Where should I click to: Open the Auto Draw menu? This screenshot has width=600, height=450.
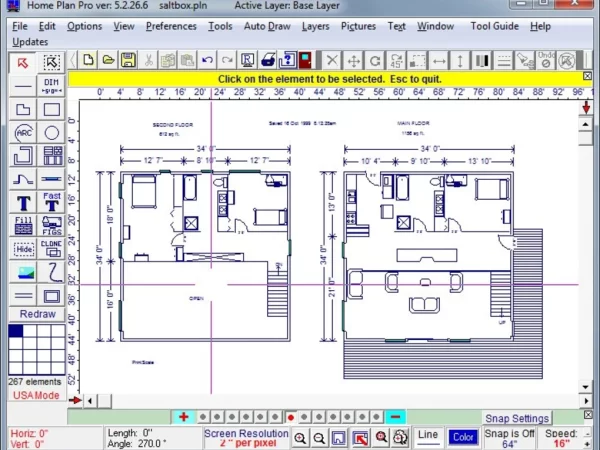pos(267,26)
